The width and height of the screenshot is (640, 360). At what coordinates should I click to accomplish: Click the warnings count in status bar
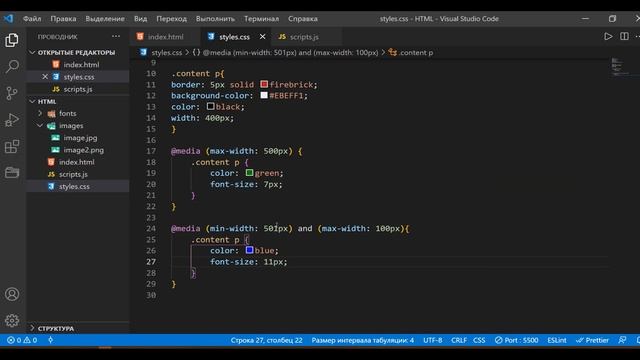(x=31, y=340)
